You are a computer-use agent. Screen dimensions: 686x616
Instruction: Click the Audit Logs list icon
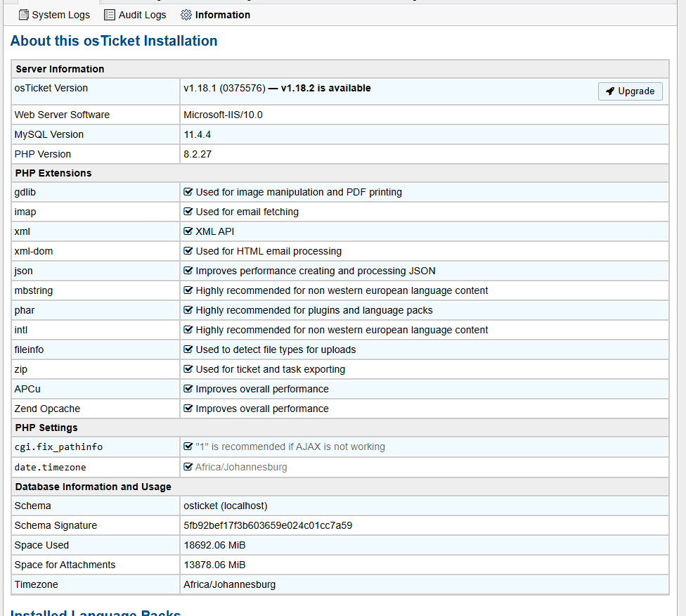coord(110,15)
